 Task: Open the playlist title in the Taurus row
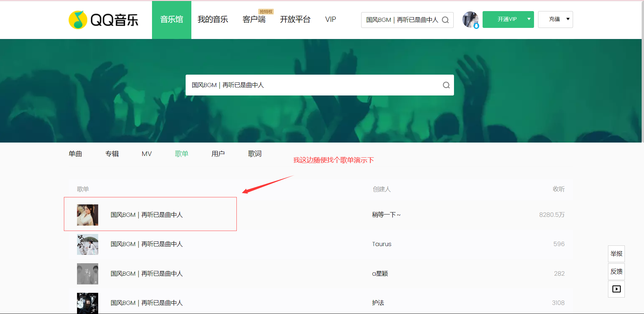(x=147, y=244)
